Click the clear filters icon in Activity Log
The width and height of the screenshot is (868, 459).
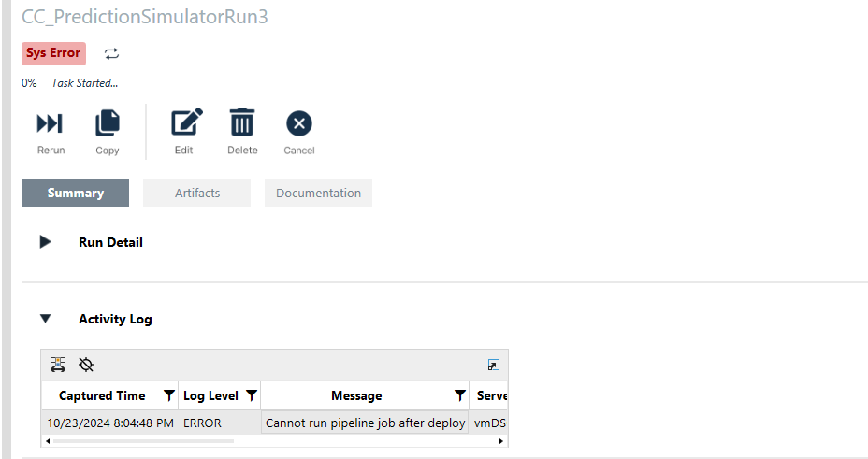pos(86,365)
